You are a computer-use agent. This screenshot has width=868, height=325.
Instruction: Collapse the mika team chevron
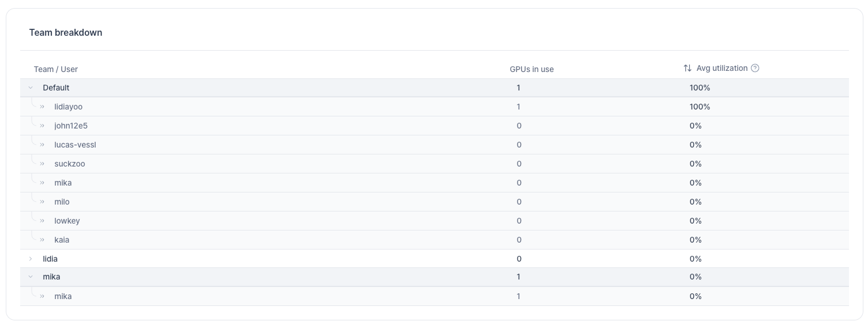pyautogui.click(x=31, y=277)
